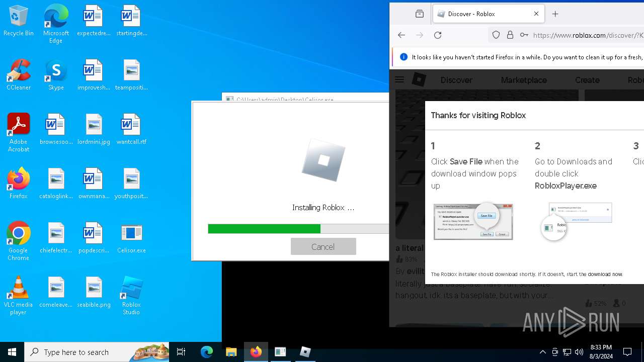Open the Skype desktop shortcut

(56, 75)
